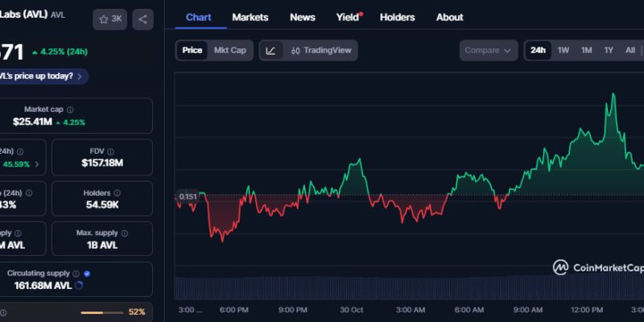
Task: Click verified badge next to Circulating supply
Action: pos(87,274)
